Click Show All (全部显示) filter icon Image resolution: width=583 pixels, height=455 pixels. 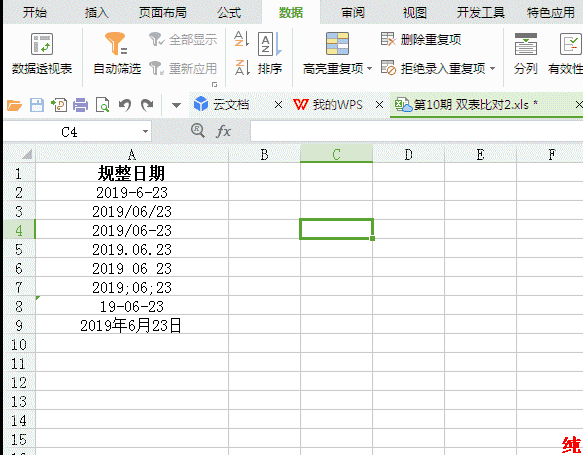pos(156,39)
